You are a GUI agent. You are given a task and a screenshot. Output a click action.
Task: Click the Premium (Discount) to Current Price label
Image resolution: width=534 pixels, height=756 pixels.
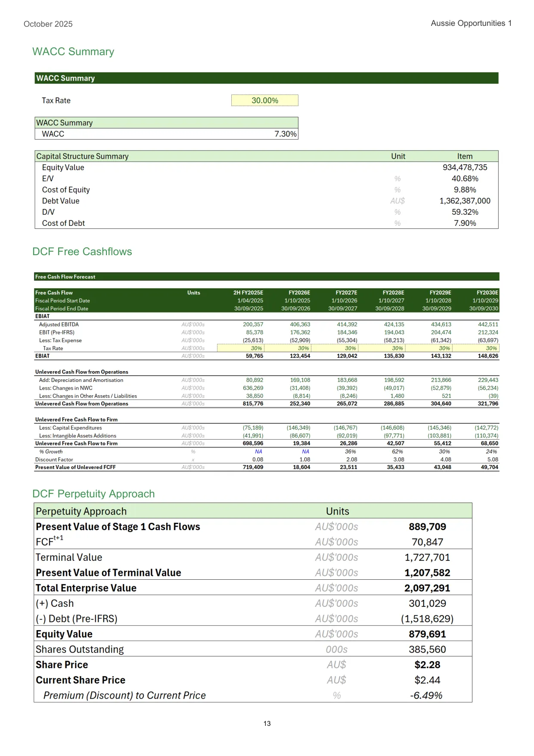124,696
